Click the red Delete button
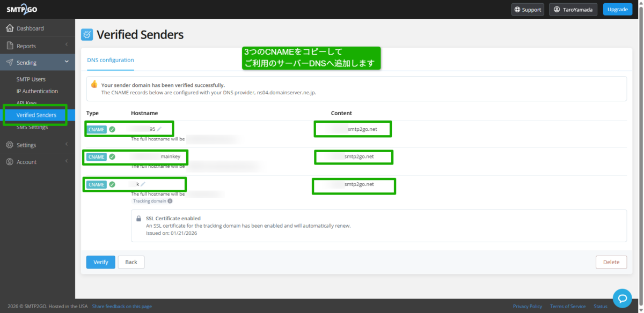The width and height of the screenshot is (644, 313). [611, 262]
